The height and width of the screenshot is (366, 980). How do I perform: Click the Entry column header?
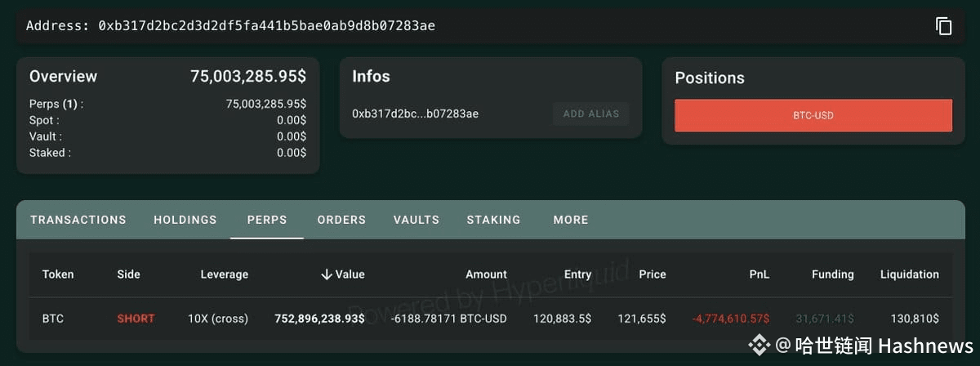pyautogui.click(x=577, y=274)
